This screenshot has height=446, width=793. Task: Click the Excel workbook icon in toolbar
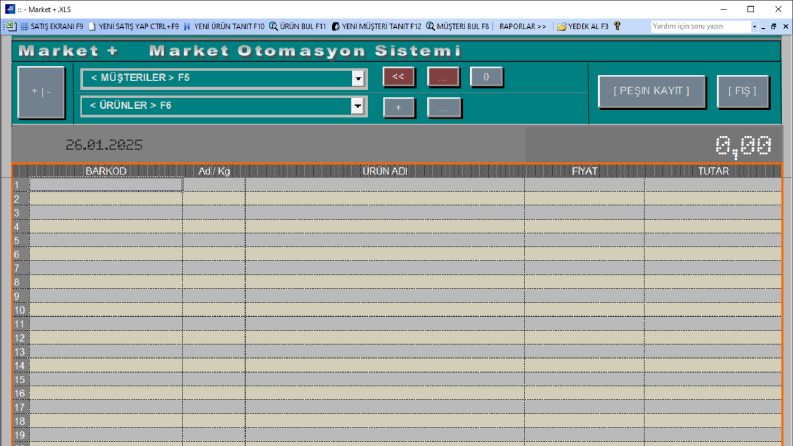(11, 26)
